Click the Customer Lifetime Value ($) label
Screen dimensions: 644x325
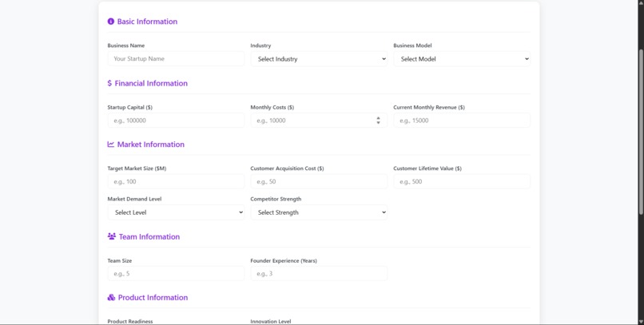click(x=427, y=168)
